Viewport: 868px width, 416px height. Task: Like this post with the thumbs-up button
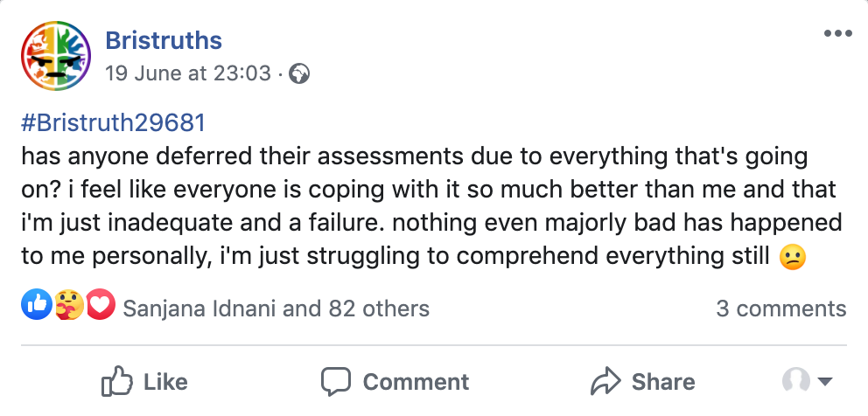pyautogui.click(x=144, y=382)
